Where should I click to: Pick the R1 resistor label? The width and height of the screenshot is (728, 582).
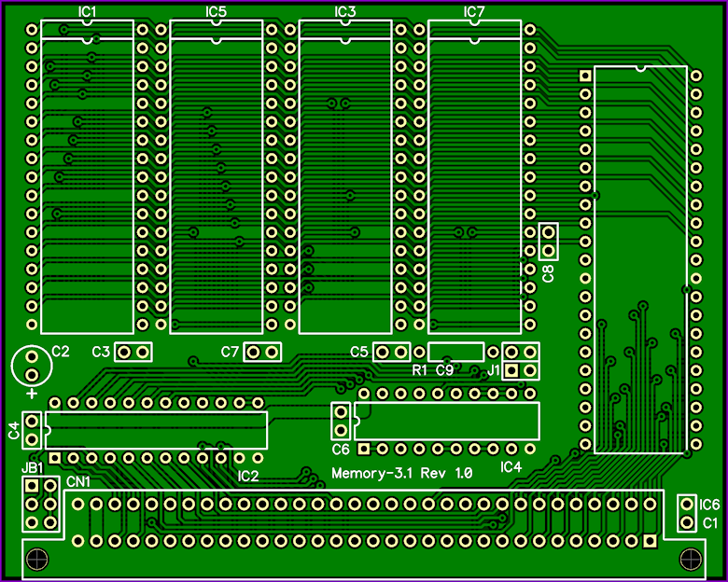click(x=419, y=370)
